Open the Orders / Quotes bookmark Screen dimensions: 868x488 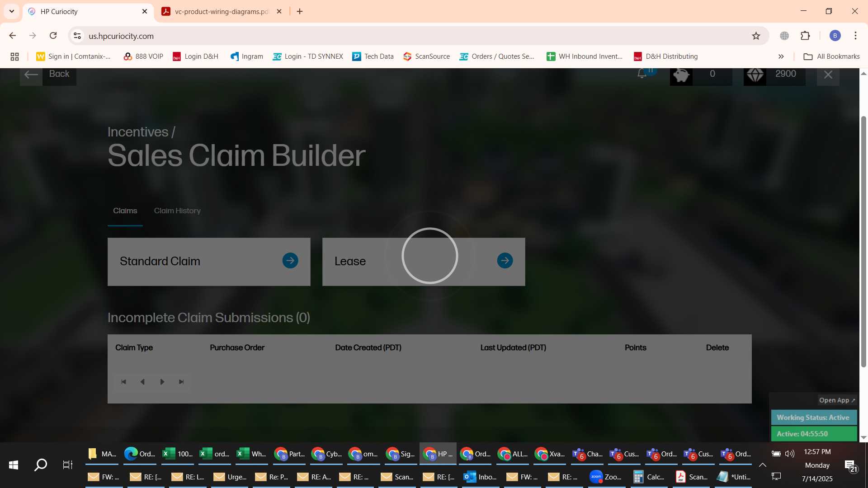click(497, 56)
